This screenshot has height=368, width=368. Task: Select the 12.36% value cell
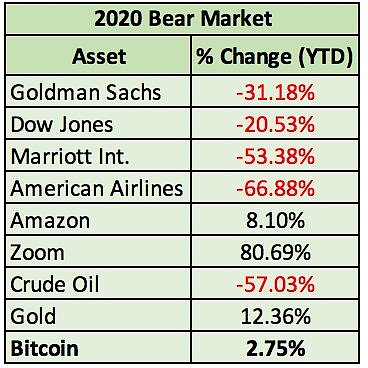point(275,315)
